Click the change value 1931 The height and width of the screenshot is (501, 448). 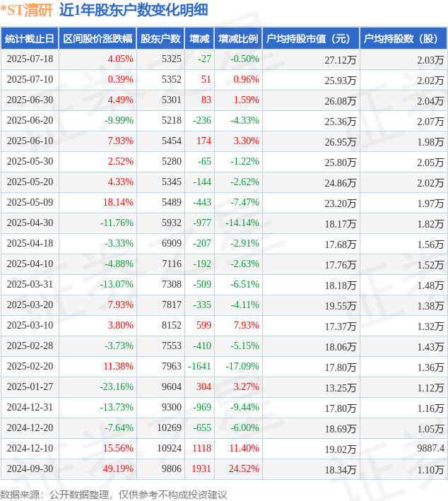click(201, 468)
